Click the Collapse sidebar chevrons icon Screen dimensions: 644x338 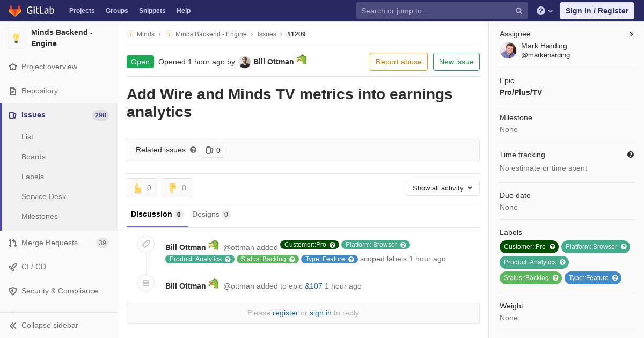pos(13,326)
